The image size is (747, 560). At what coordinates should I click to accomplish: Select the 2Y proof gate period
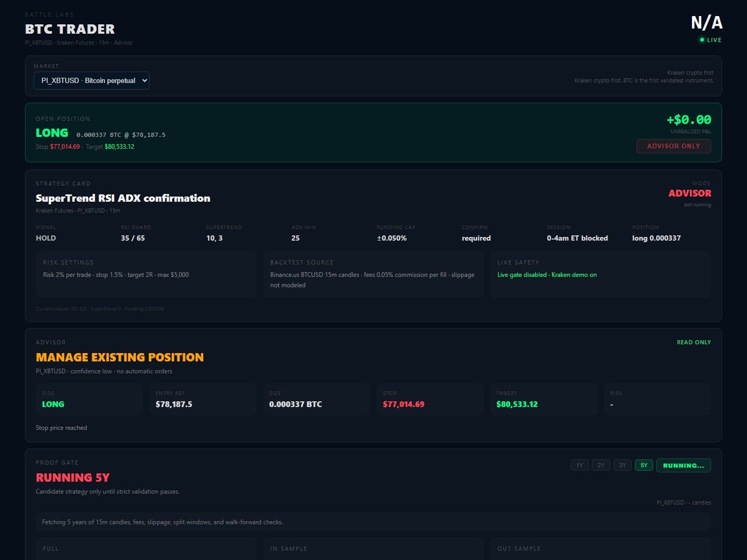pos(601,465)
